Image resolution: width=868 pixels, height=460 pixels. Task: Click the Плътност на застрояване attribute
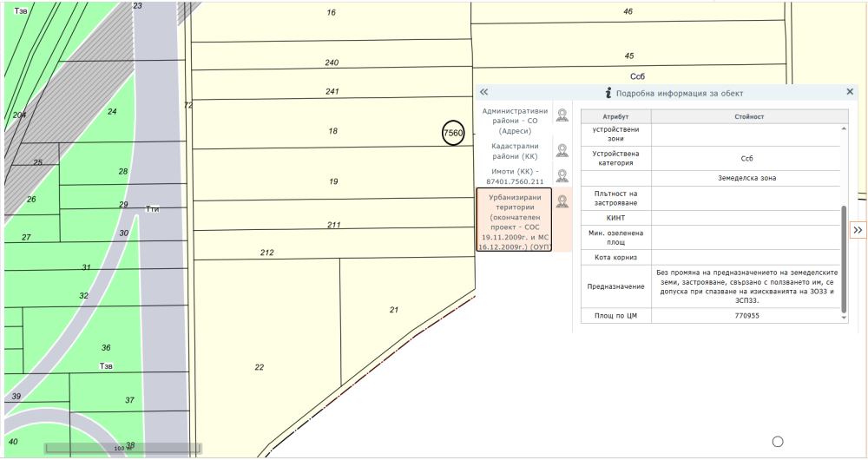(x=615, y=198)
